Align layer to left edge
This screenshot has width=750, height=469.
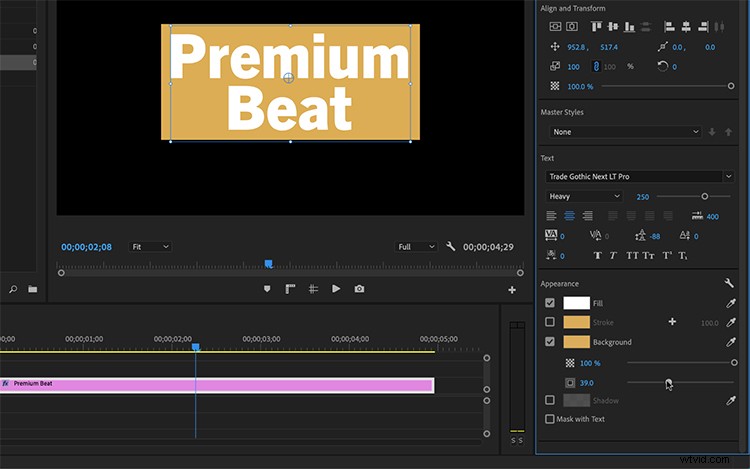click(x=669, y=27)
